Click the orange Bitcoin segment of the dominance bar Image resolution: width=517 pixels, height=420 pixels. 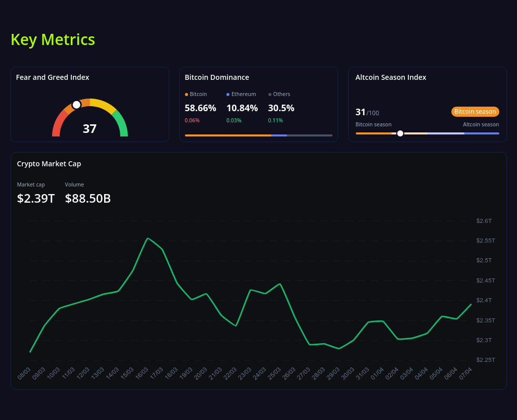click(x=227, y=135)
